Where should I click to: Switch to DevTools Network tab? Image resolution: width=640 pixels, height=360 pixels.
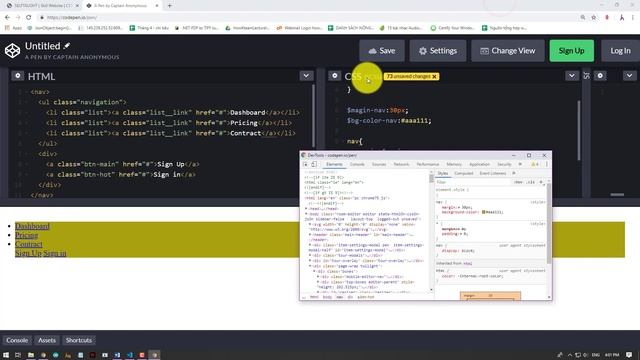pos(401,164)
